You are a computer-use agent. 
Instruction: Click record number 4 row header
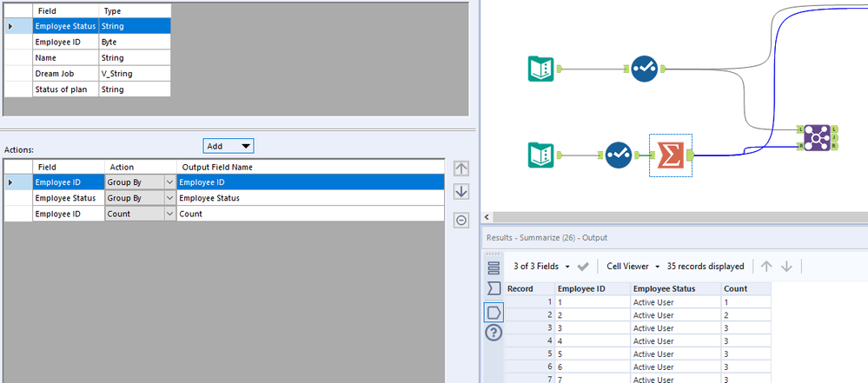click(530, 341)
